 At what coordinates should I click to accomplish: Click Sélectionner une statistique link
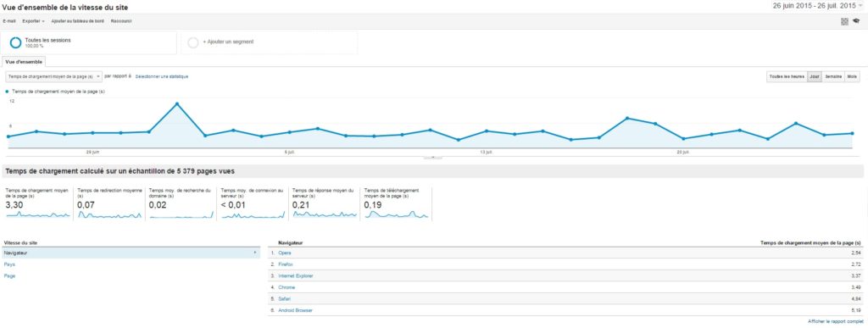click(x=162, y=76)
